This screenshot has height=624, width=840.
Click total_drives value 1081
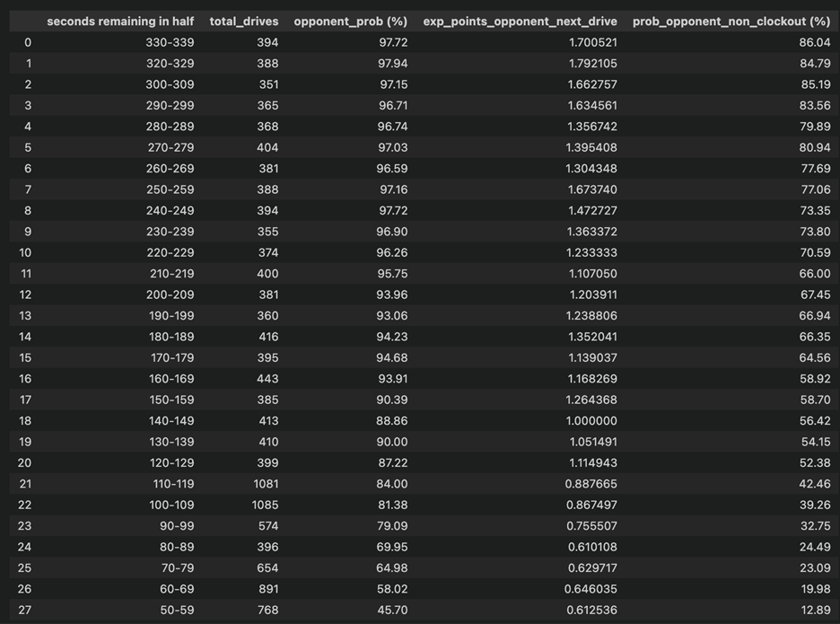coord(266,484)
